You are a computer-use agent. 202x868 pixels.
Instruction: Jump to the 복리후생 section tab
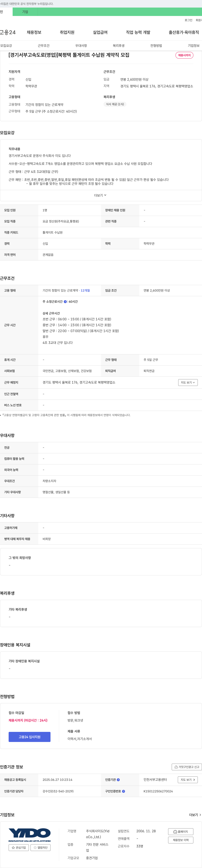point(118,46)
